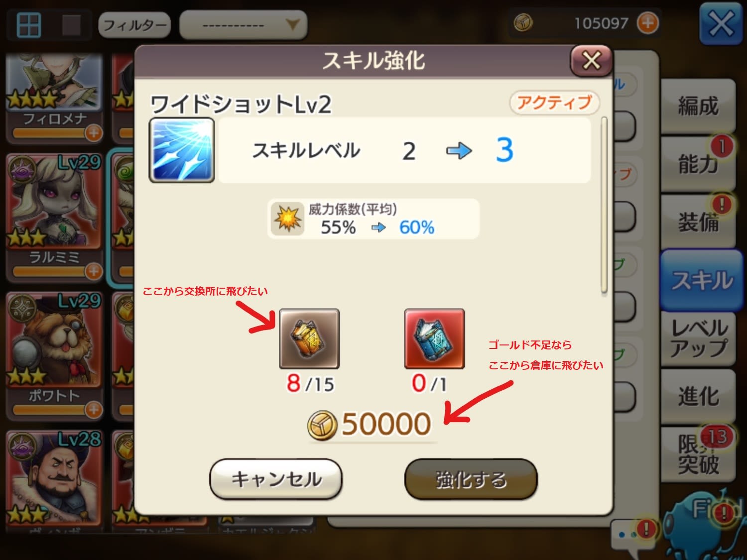This screenshot has width=747, height=560.
Task: Tap the 威力係数 explosion icon
Action: tap(287, 218)
